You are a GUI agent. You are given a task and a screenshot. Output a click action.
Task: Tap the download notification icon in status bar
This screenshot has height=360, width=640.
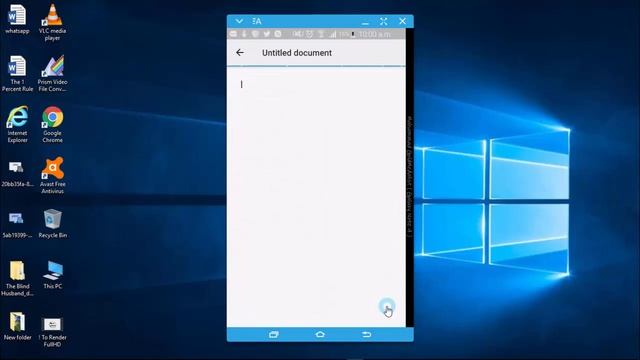tap(244, 34)
